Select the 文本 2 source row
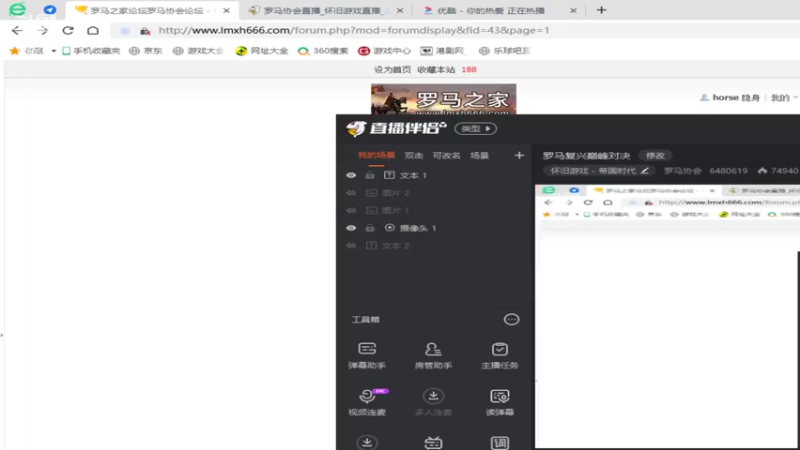This screenshot has width=800, height=450. click(434, 246)
